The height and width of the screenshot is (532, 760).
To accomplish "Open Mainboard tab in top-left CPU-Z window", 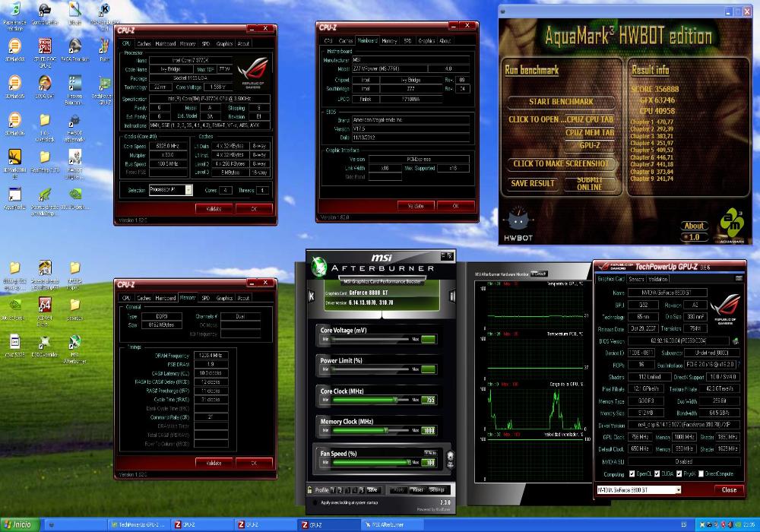I will coord(165,43).
